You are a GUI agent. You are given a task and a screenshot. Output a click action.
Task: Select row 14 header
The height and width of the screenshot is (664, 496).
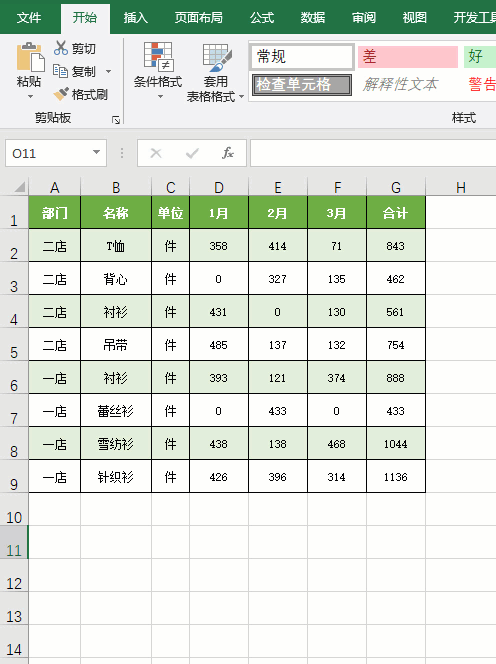coord(14,642)
